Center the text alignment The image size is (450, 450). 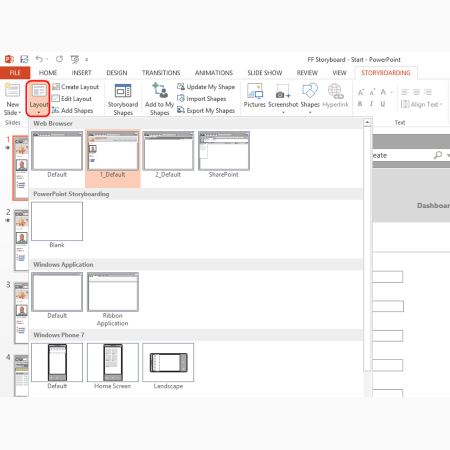pos(417,92)
